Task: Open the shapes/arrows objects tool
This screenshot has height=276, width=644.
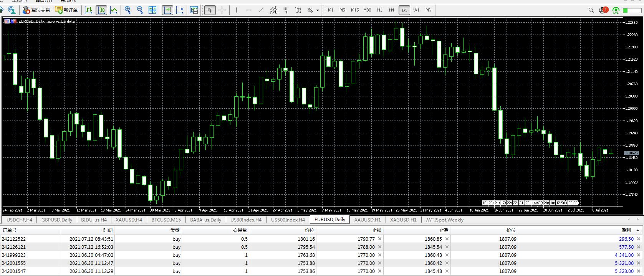Action: click(310, 10)
